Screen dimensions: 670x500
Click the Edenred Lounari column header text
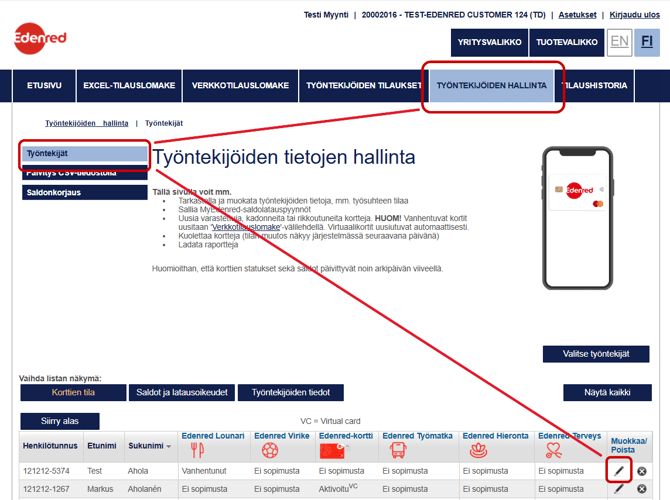pos(213,436)
